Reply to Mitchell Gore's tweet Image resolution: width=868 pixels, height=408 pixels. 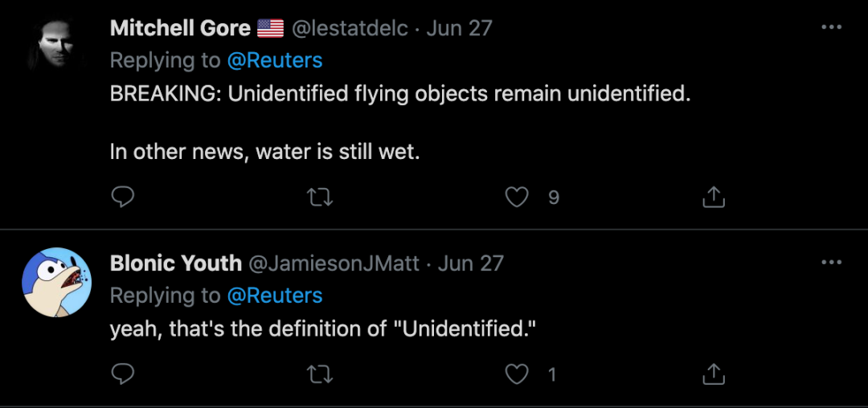[122, 197]
